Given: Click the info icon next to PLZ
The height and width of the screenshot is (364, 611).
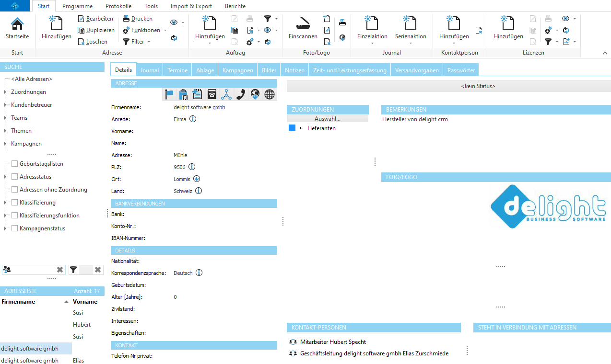Looking at the screenshot, I should pyautogui.click(x=192, y=167).
